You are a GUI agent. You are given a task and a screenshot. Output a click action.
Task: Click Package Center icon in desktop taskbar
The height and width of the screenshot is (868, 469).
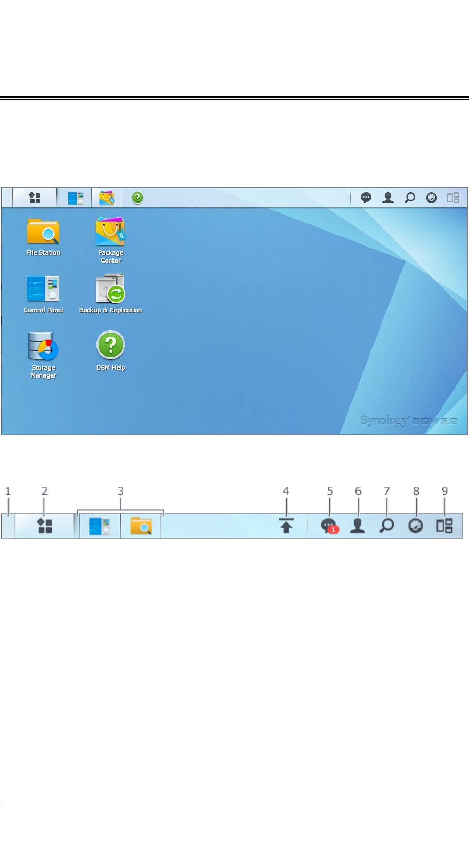tap(106, 198)
